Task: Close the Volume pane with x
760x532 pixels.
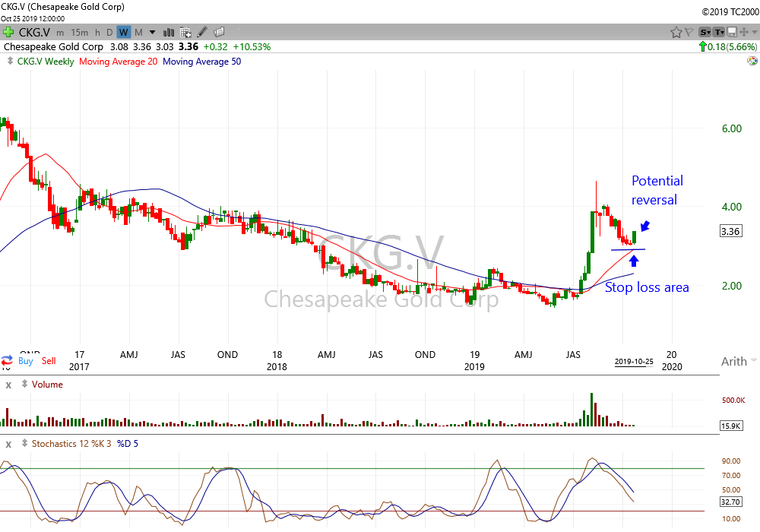Action: [x=8, y=385]
